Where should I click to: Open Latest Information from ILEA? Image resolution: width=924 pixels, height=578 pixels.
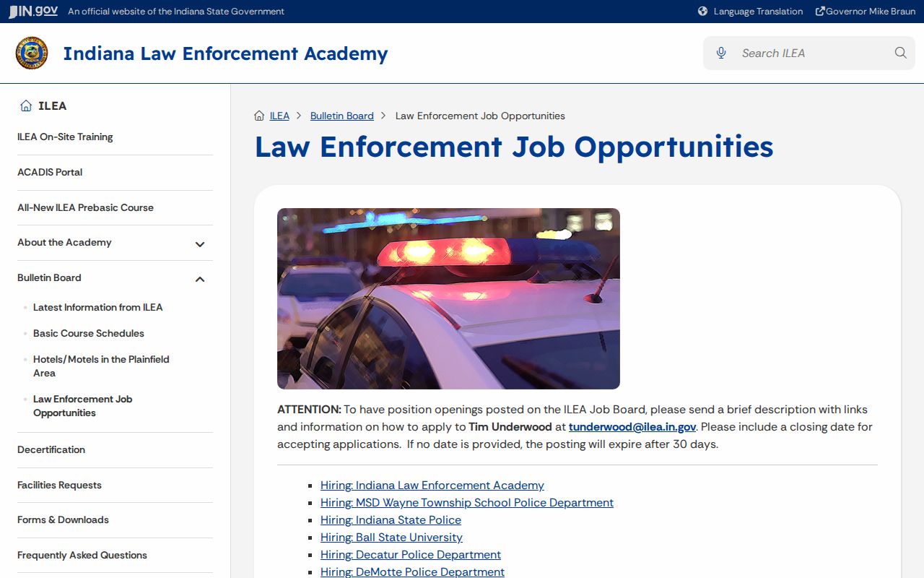coord(98,308)
